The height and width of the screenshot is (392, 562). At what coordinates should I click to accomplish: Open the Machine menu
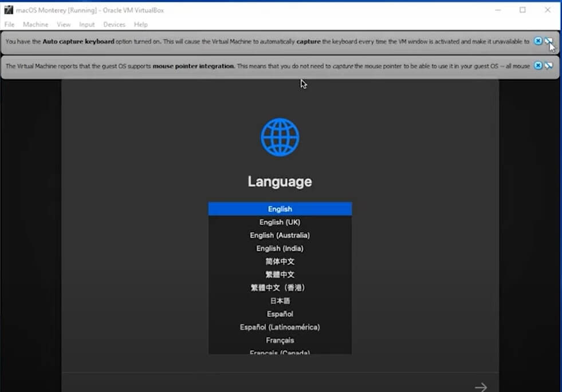[36, 25]
